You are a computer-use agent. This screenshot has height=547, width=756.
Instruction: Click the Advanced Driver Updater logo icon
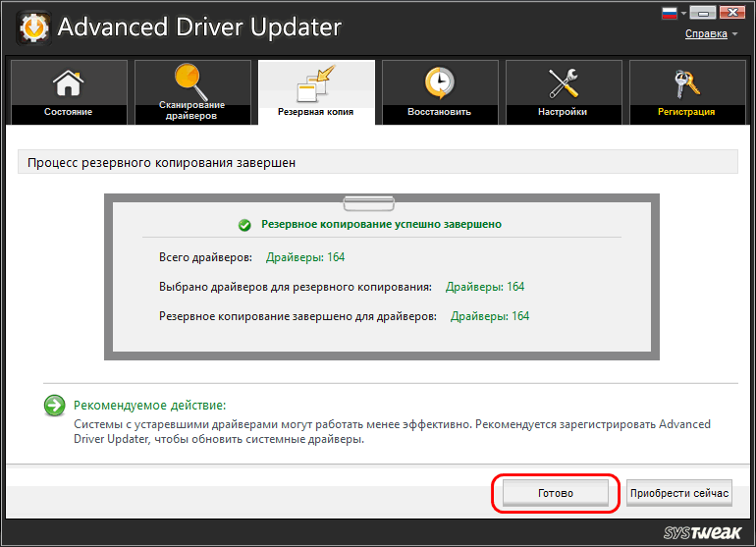tap(33, 27)
